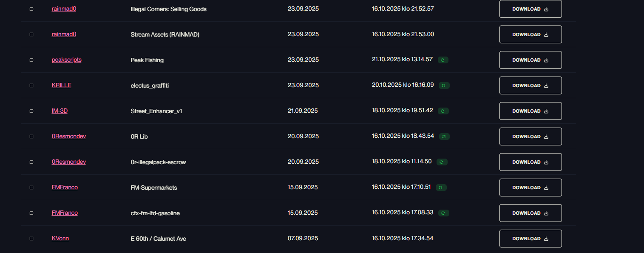
Task: Open 0Resmondev link beside 0R Lib
Action: (69, 136)
